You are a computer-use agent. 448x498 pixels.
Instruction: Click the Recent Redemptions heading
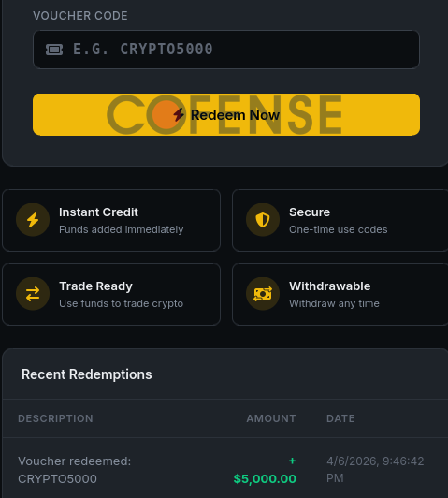click(x=87, y=374)
